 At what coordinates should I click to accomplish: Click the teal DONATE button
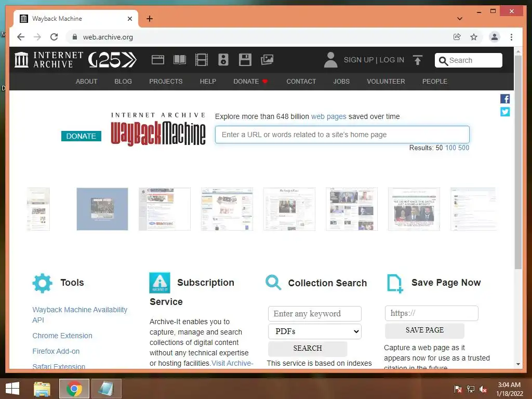tap(81, 136)
